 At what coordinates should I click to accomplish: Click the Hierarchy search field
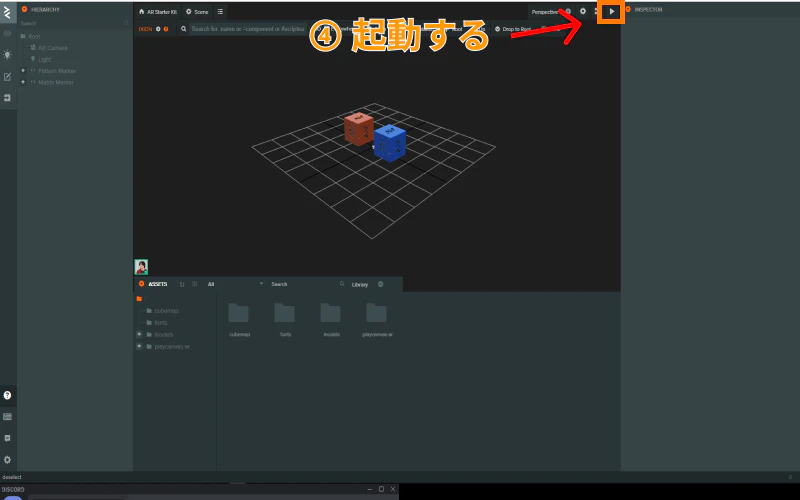pos(74,23)
